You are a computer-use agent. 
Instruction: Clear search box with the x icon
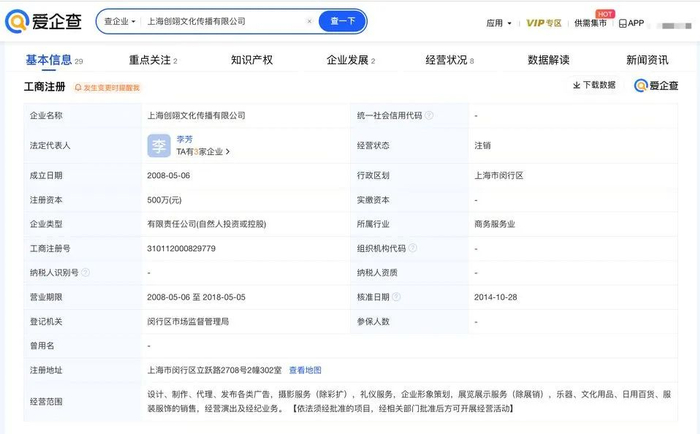(309, 21)
